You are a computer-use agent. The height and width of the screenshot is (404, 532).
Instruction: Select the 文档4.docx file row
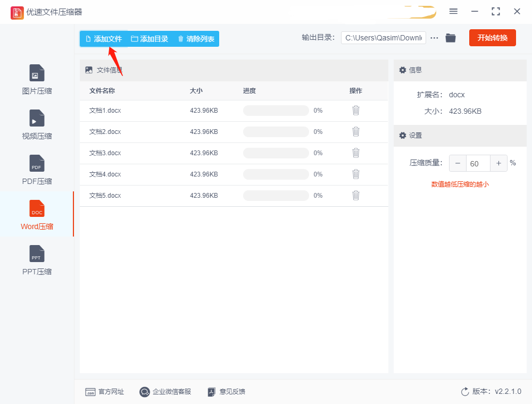pyautogui.click(x=234, y=174)
